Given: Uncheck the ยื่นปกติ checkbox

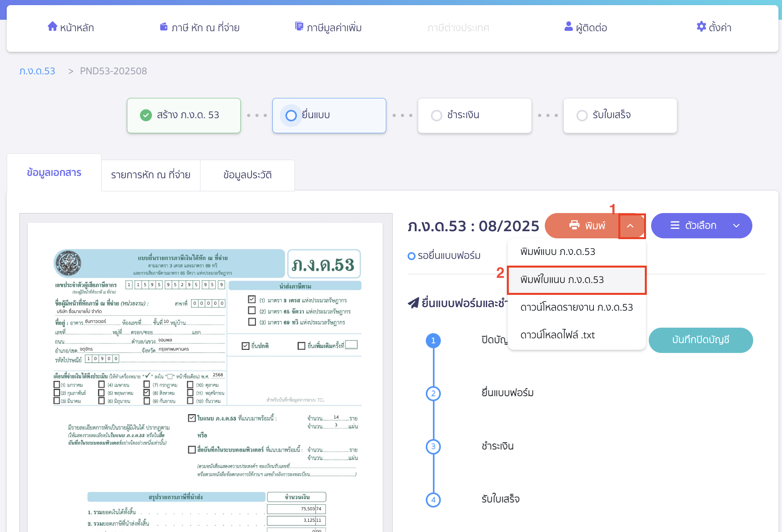Looking at the screenshot, I should pyautogui.click(x=245, y=345).
